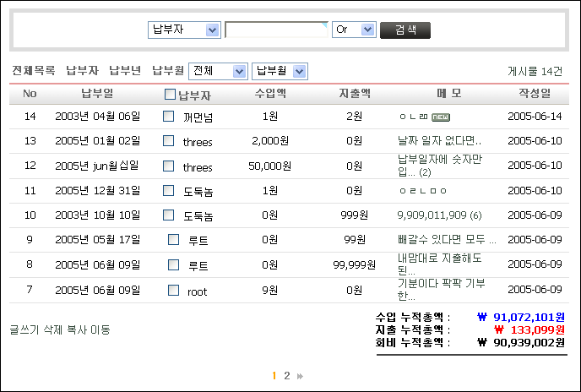
Task: Toggle the select-all checkbox beside 납부자 header
Action: click(170, 95)
